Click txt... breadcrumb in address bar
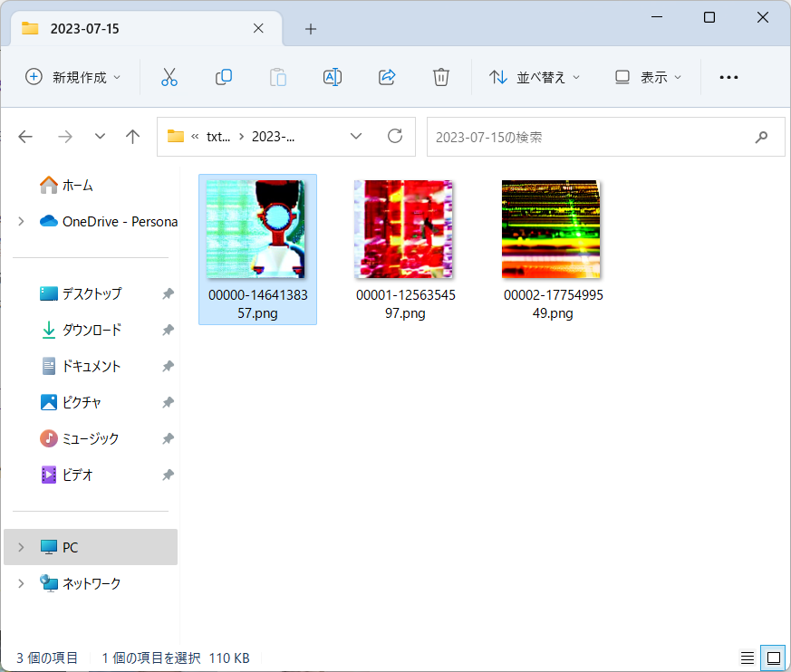791x672 pixels. (218, 137)
